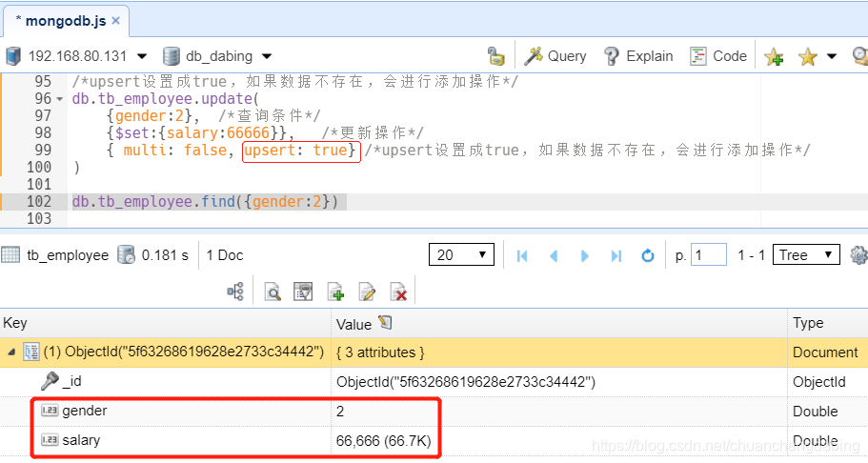The width and height of the screenshot is (868, 463).
Task: Go to last page of results
Action: tap(616, 256)
